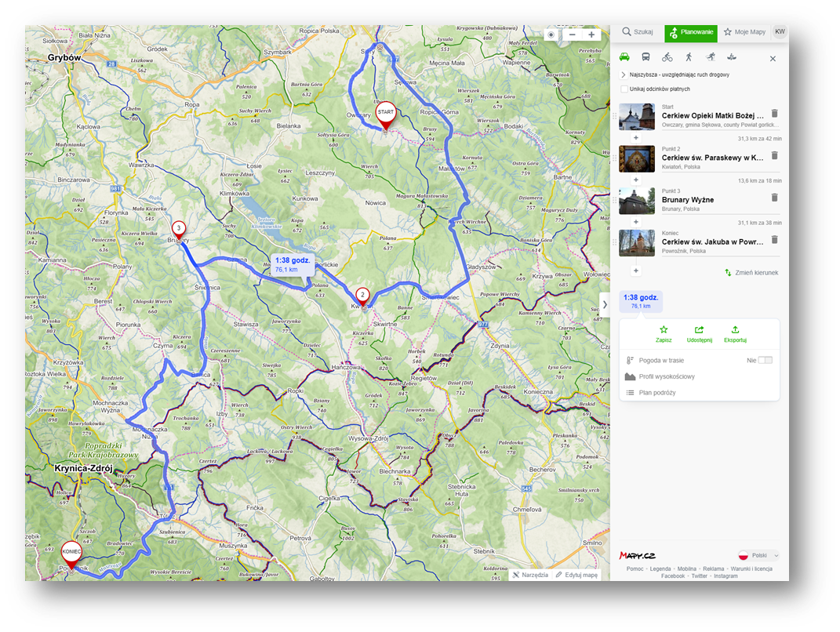This screenshot has width=840, height=632.
Task: Delete the end point Cerkiew św. Jakuba
Action: (x=774, y=240)
